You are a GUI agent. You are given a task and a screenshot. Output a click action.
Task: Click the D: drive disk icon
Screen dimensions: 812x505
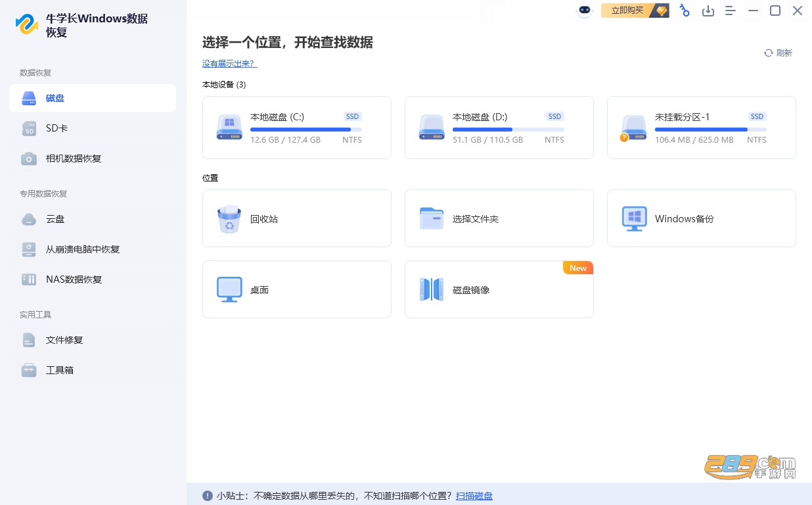tap(432, 127)
